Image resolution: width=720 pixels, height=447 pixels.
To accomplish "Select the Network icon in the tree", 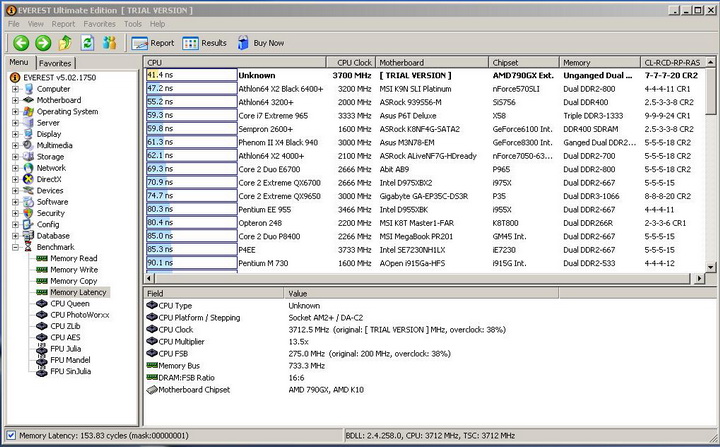I will tap(28, 168).
